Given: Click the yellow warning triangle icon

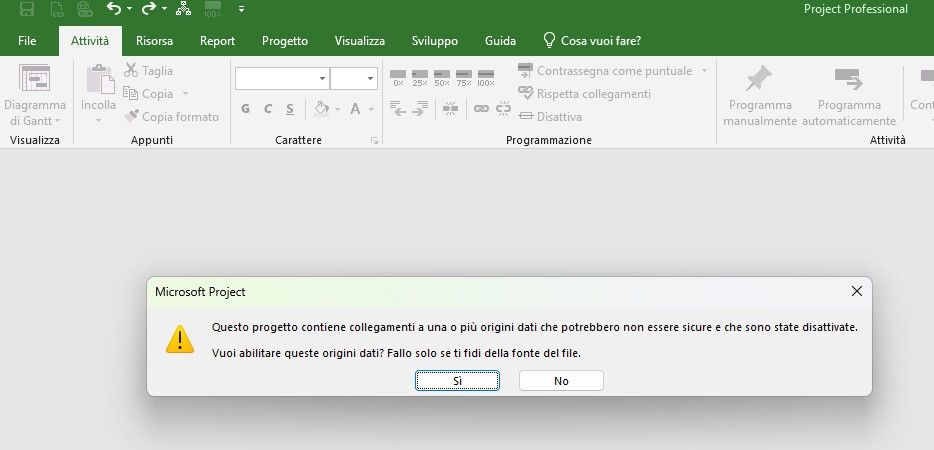Looking at the screenshot, I should 179,339.
